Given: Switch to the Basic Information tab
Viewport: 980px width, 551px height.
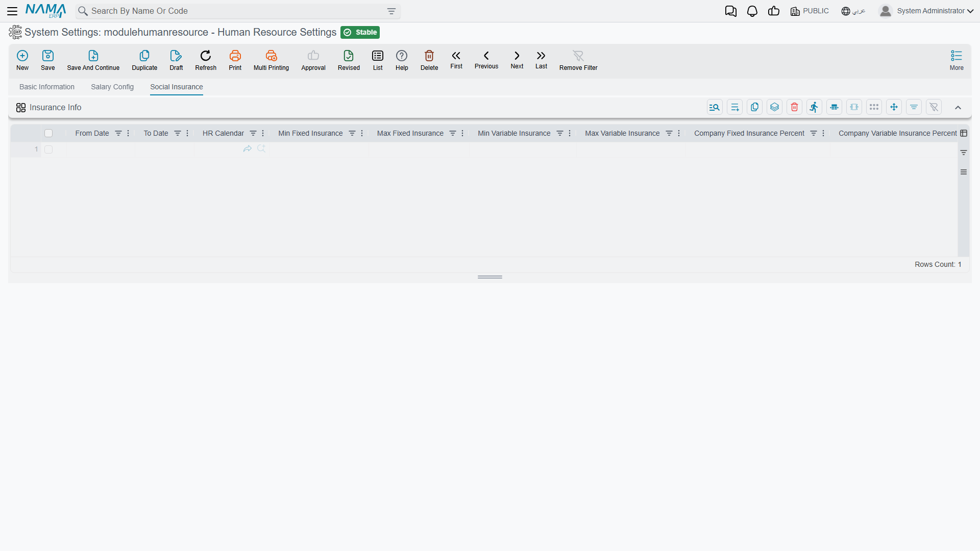Looking at the screenshot, I should point(47,87).
